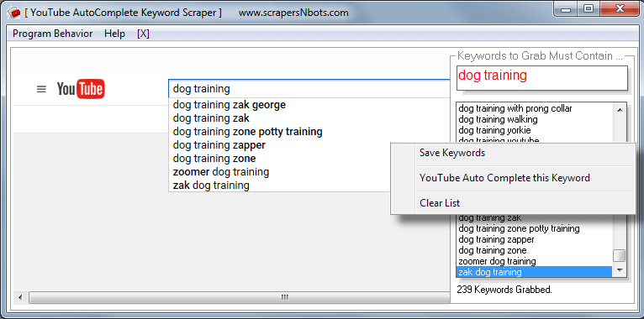
Task: Select suggestion 'zak dog training'
Action: tap(211, 186)
